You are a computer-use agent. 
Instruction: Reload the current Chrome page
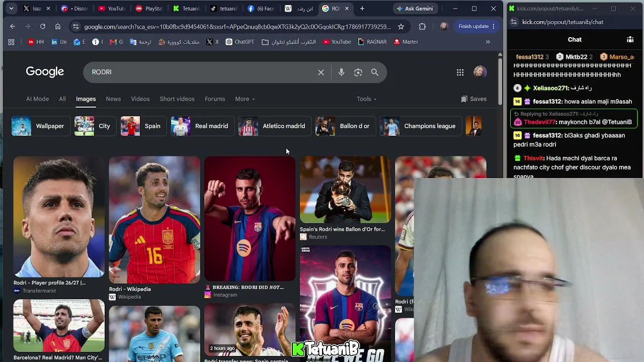tap(43, 27)
